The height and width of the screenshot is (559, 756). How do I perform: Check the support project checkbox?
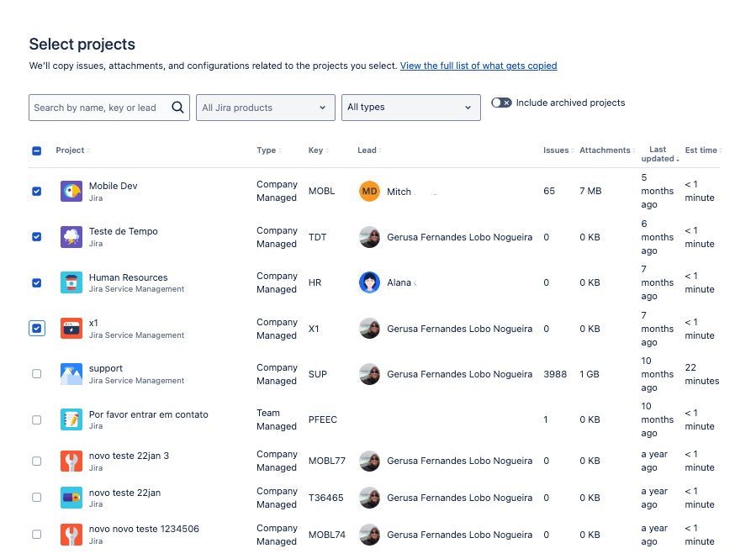pos(37,374)
